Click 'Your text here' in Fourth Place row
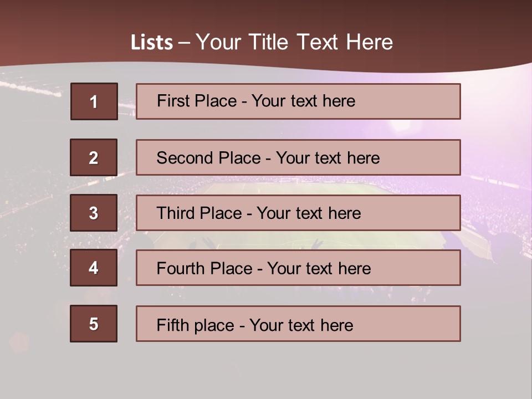 pyautogui.click(x=319, y=269)
